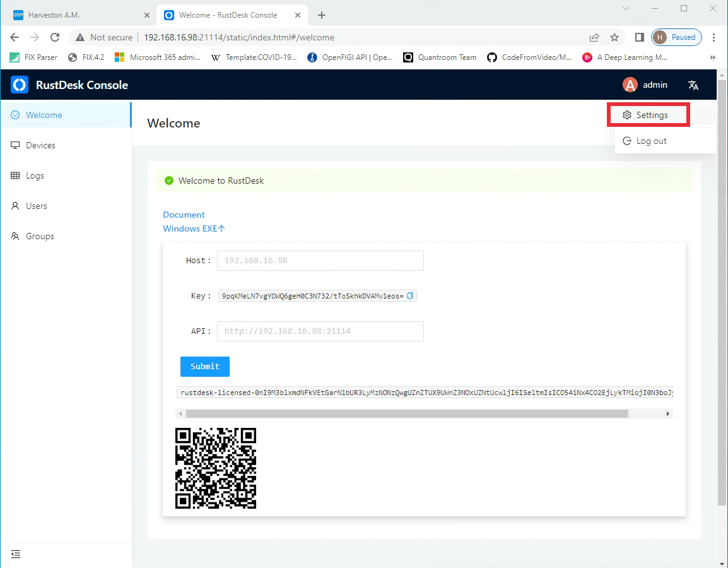This screenshot has height=568, width=728.
Task: Download via Windows EXE link
Action: coord(194,228)
